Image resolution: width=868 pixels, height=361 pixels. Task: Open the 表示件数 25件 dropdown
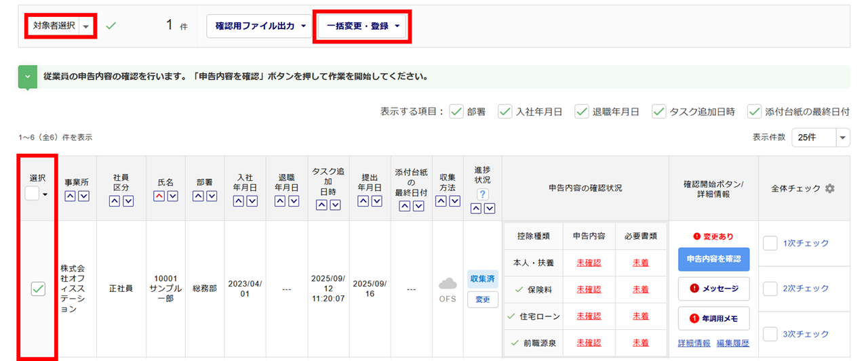pyautogui.click(x=821, y=137)
